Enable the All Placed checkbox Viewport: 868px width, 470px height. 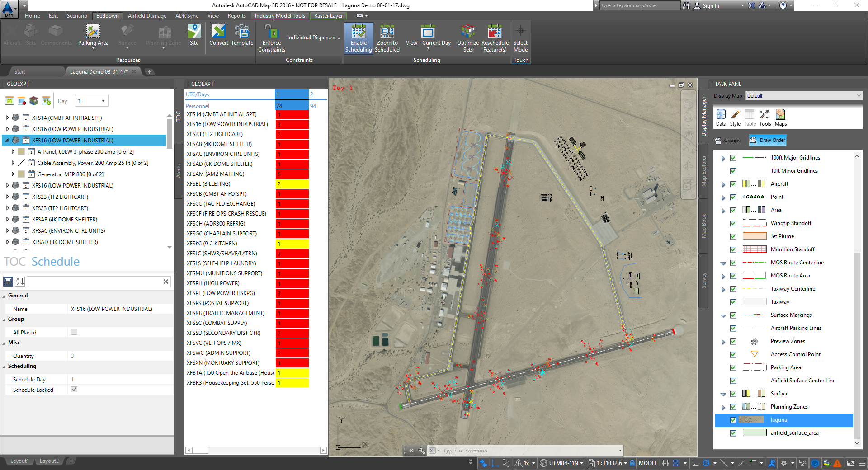pyautogui.click(x=74, y=332)
